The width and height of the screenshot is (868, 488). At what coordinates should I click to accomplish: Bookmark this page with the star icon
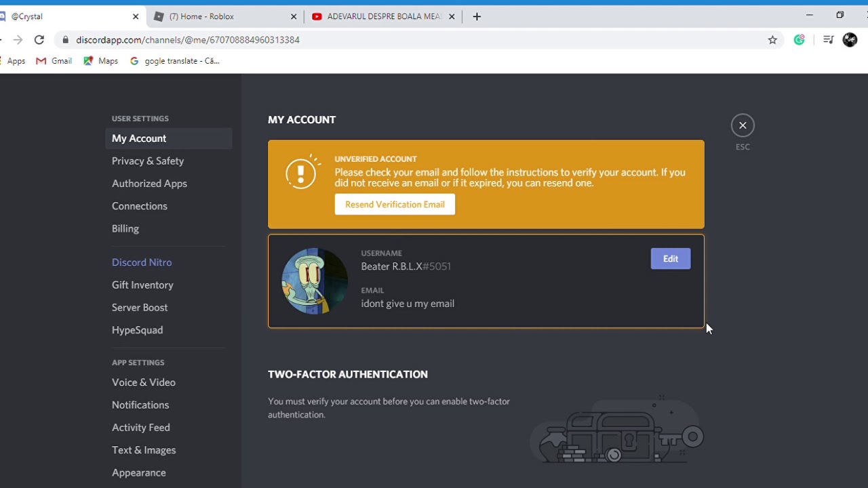(772, 40)
